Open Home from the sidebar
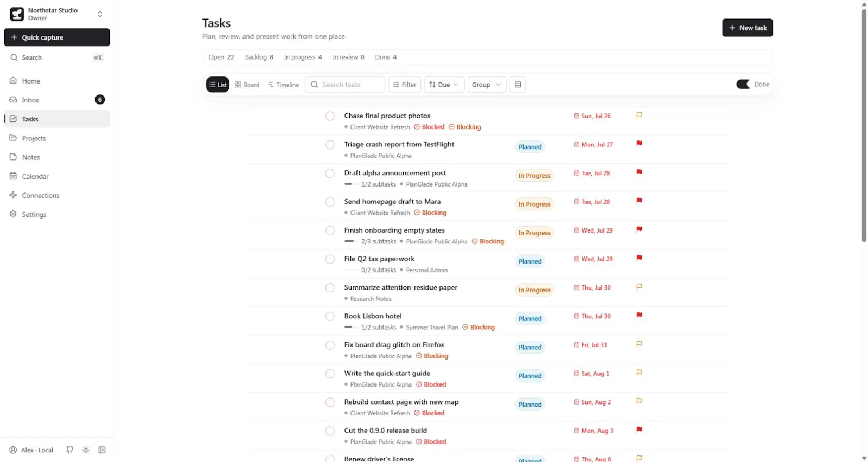This screenshot has width=868, height=462. pyautogui.click(x=57, y=81)
